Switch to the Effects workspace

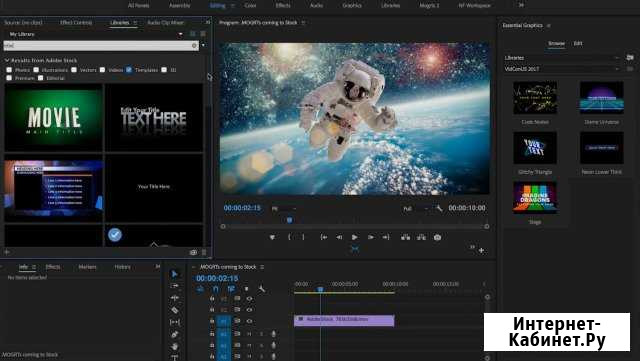(x=283, y=6)
